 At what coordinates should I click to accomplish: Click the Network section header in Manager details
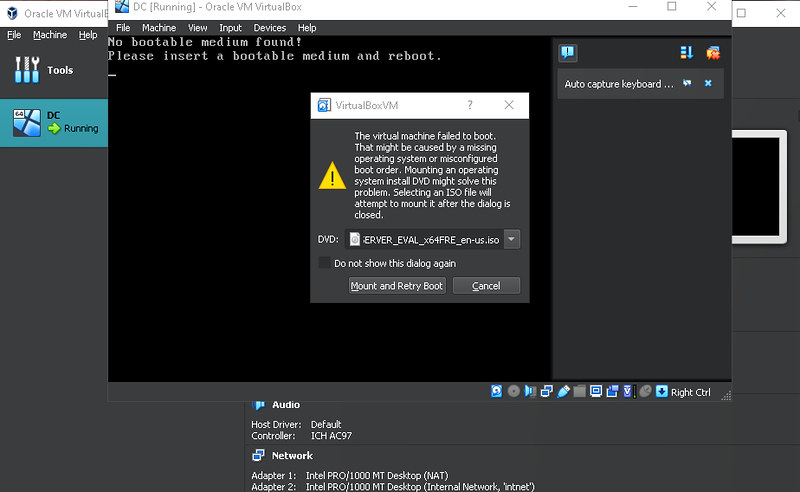(292, 455)
